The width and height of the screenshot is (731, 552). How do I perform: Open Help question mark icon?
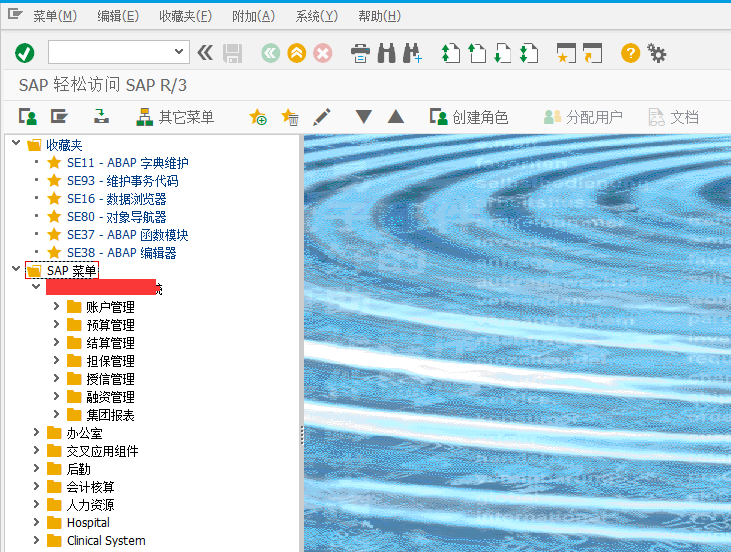point(630,53)
